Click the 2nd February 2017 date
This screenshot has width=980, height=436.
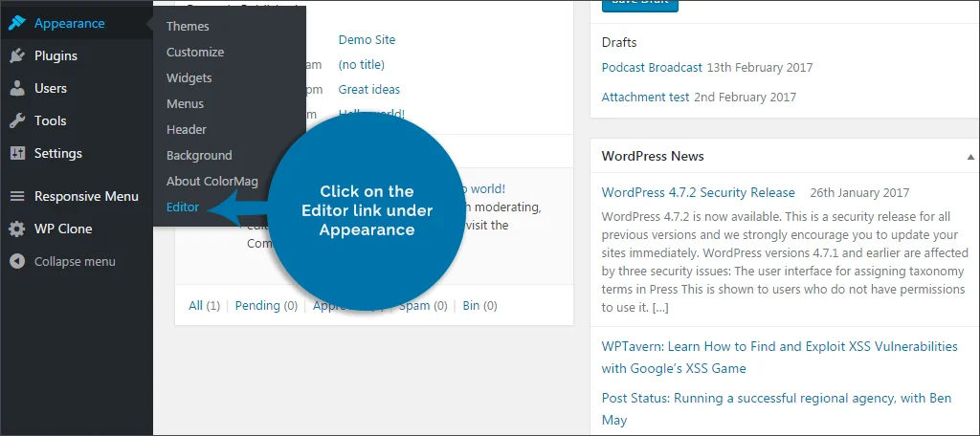(745, 97)
